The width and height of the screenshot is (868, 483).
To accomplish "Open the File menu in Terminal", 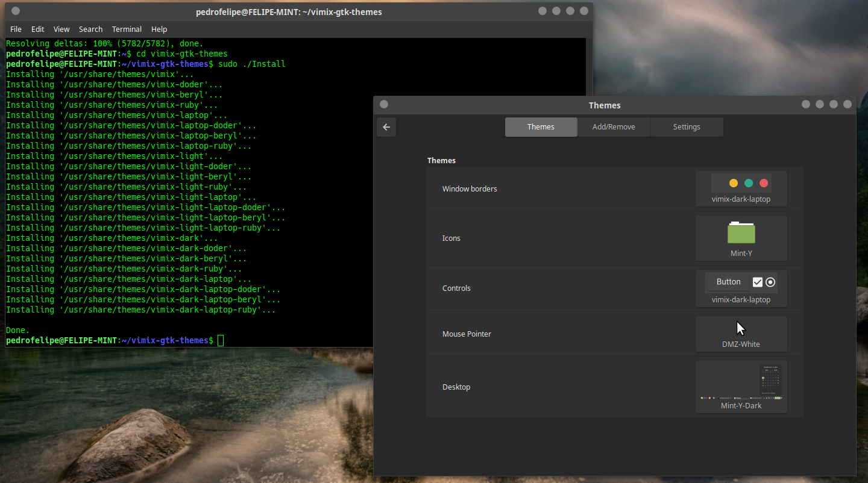I will click(16, 29).
